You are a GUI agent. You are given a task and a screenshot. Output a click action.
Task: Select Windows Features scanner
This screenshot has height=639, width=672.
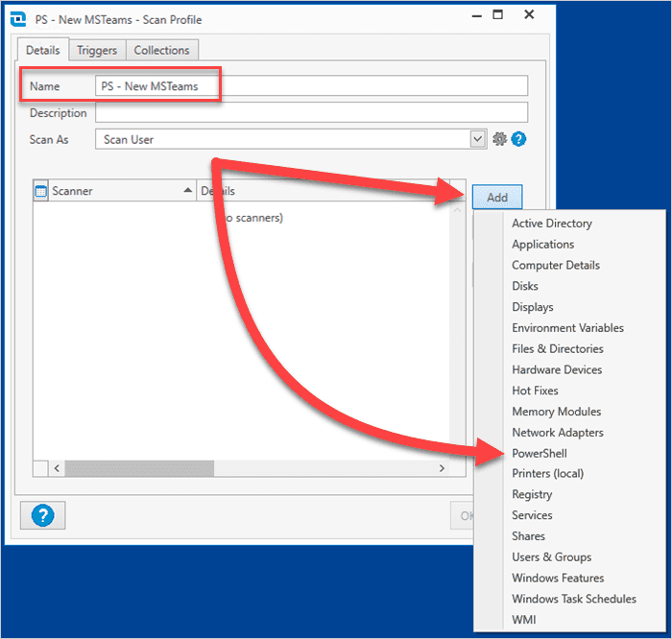558,579
